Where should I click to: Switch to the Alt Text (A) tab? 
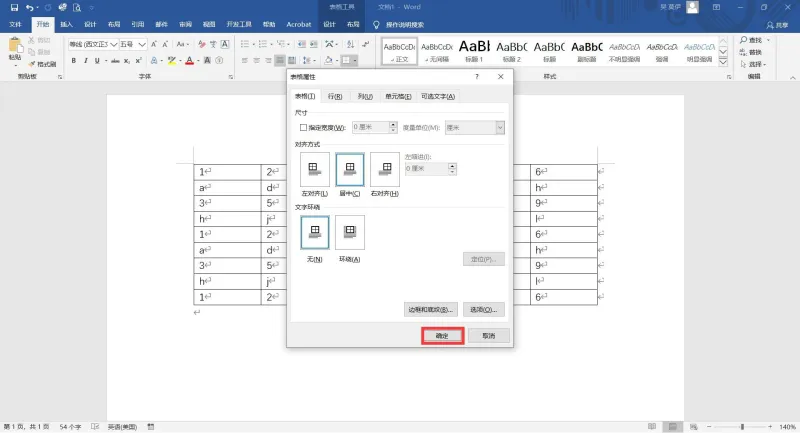[x=438, y=96]
